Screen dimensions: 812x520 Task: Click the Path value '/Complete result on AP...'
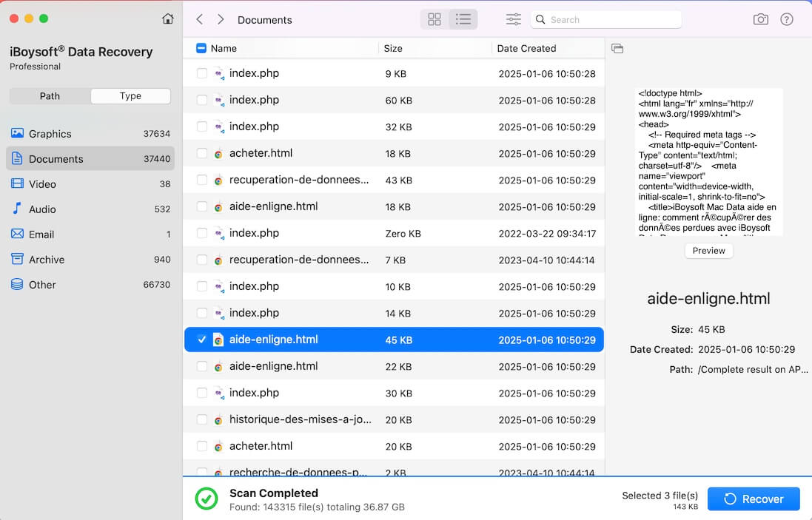(x=753, y=370)
